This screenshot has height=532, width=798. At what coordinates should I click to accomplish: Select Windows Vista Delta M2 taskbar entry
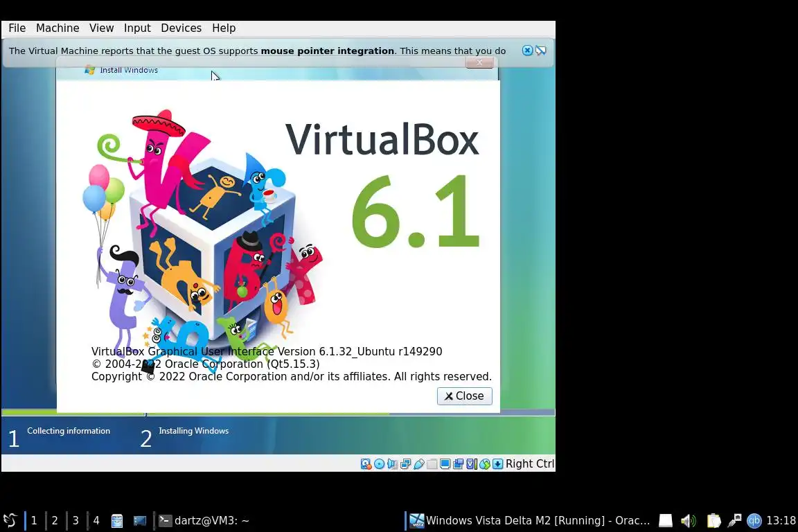(x=530, y=520)
